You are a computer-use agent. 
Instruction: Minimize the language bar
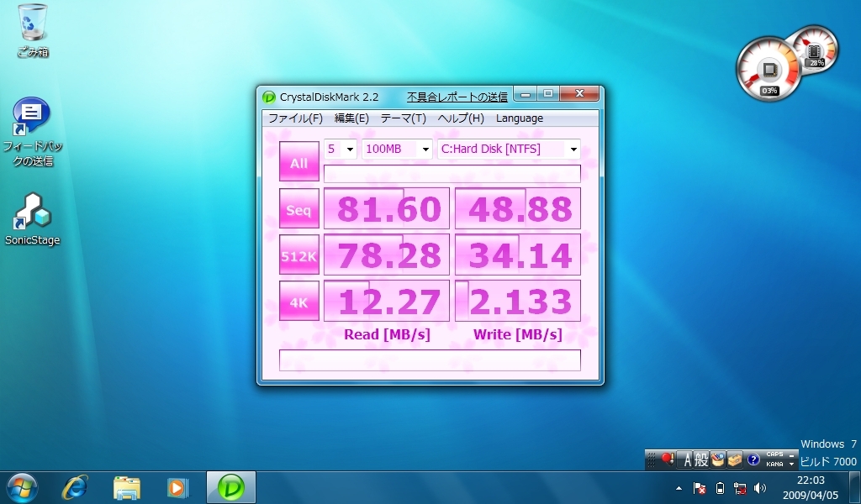click(x=792, y=454)
